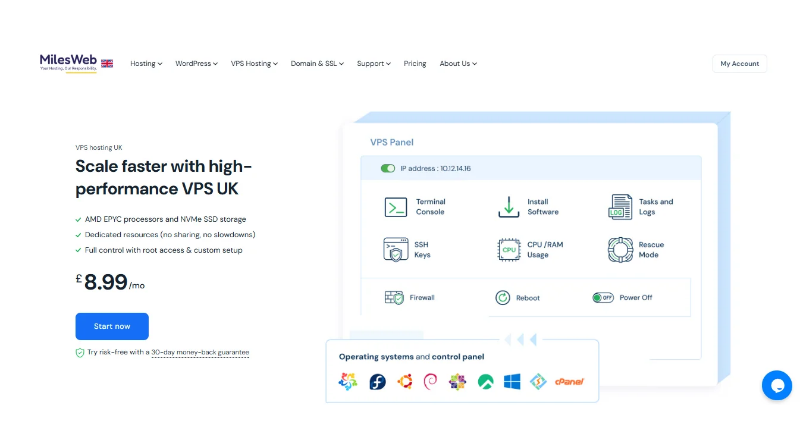
Task: Open the Tasks and Logs icon
Action: 620,207
